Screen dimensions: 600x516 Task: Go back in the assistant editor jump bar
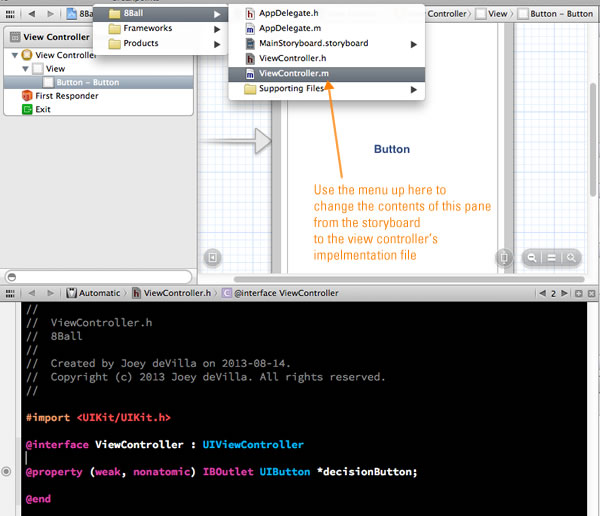(32, 293)
